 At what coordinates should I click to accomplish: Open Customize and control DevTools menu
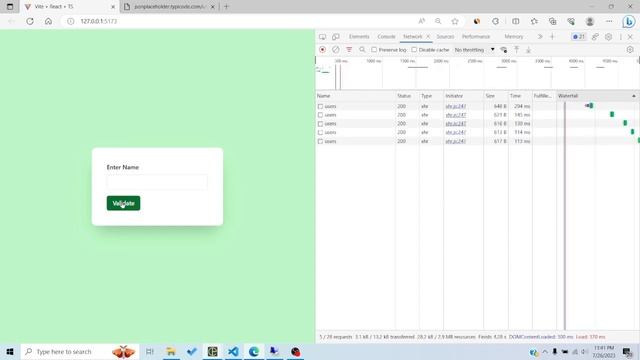coord(621,37)
